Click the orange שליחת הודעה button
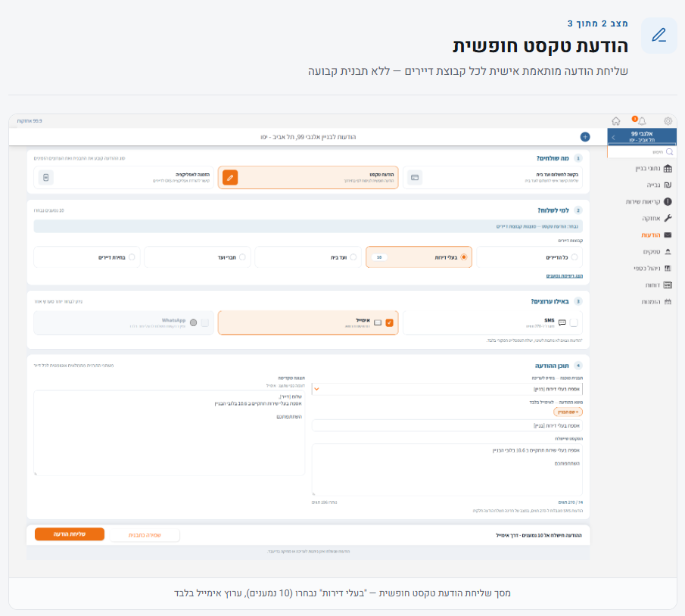The height and width of the screenshot is (616, 685). pyautogui.click(x=70, y=534)
